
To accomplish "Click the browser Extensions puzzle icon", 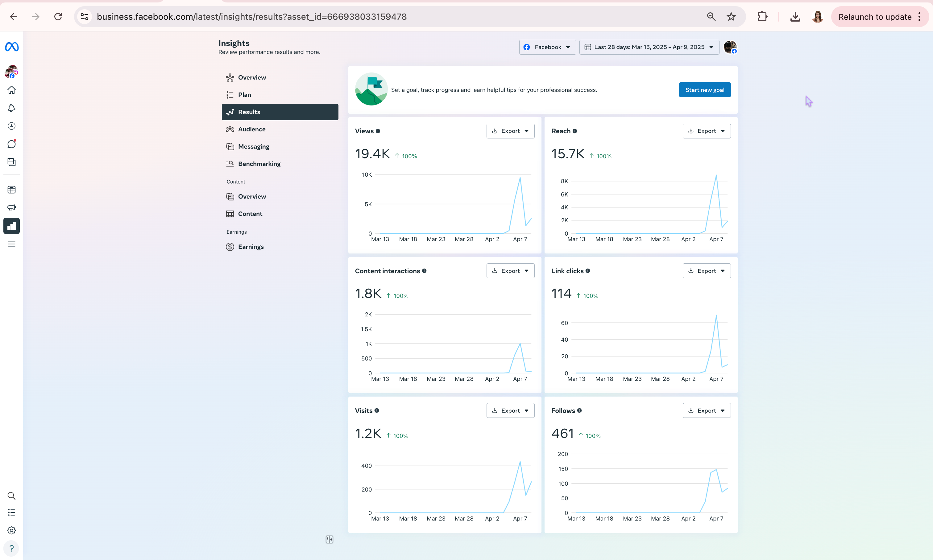I will click(x=762, y=17).
